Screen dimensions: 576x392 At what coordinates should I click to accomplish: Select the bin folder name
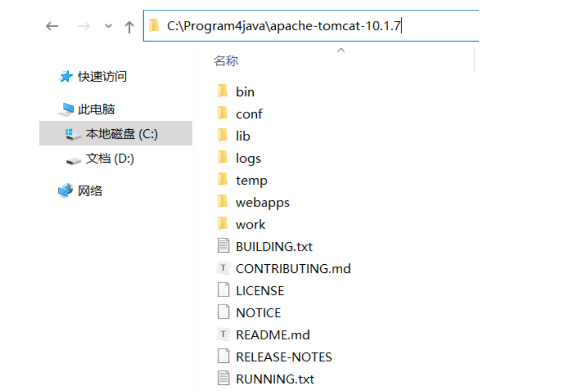(245, 92)
